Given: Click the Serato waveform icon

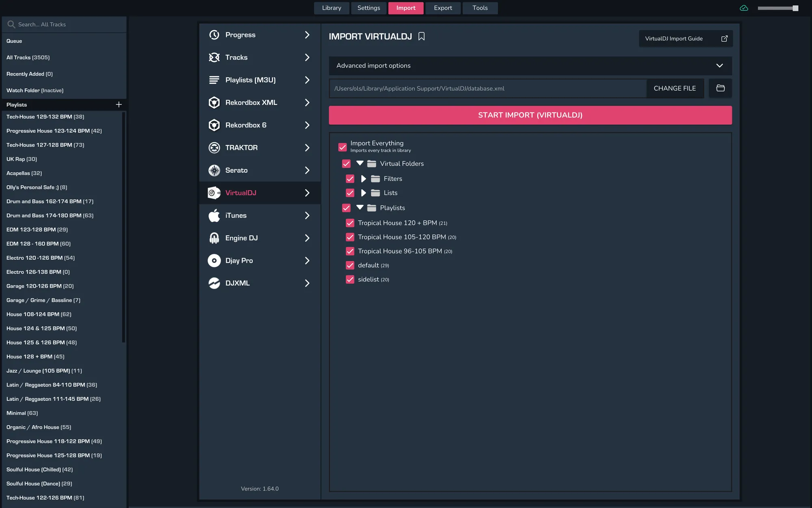Looking at the screenshot, I should pyautogui.click(x=214, y=170).
